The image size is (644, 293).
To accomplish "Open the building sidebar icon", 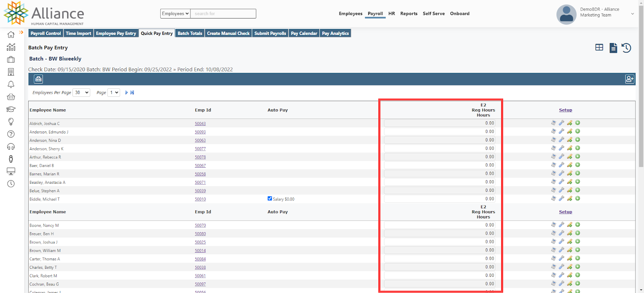I will [11, 72].
